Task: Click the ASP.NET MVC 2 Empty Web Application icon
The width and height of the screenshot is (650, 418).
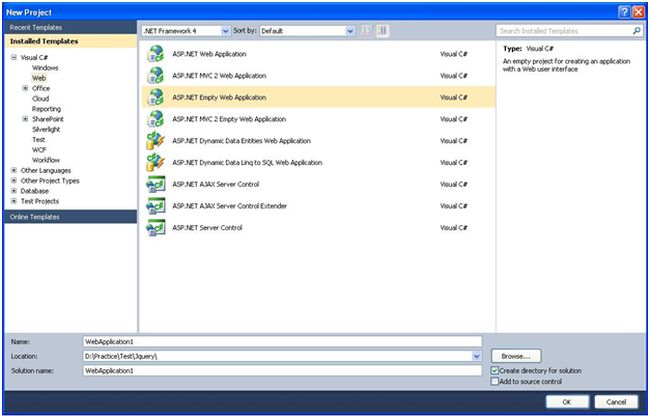Action: coord(155,119)
